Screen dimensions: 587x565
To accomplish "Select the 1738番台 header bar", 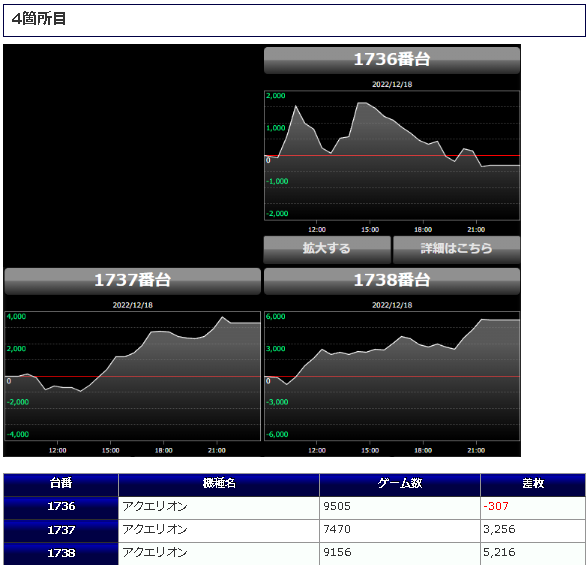I will click(x=392, y=281).
